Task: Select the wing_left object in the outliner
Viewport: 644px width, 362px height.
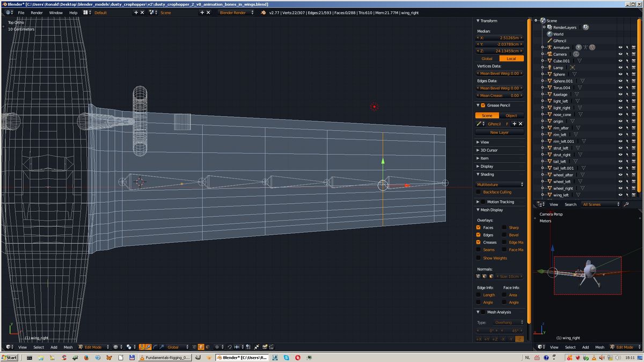Action: (561, 195)
